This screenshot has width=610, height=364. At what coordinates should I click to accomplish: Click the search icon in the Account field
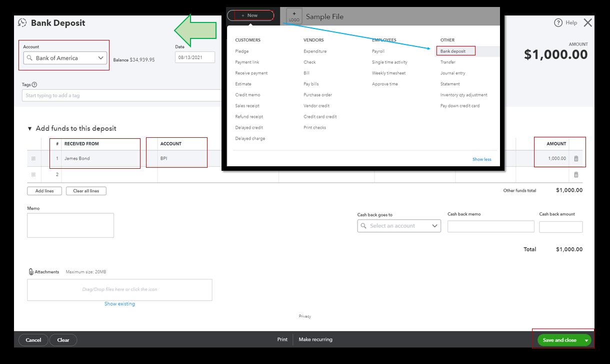29,57
